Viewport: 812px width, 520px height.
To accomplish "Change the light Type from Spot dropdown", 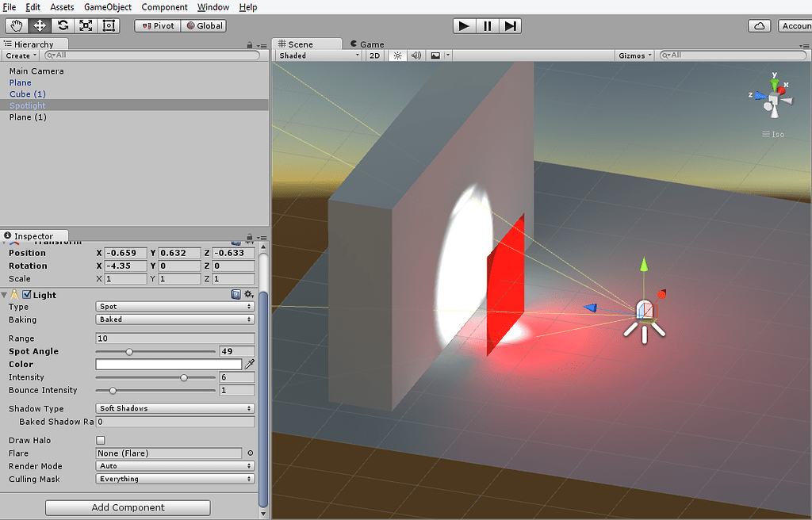I will click(174, 306).
